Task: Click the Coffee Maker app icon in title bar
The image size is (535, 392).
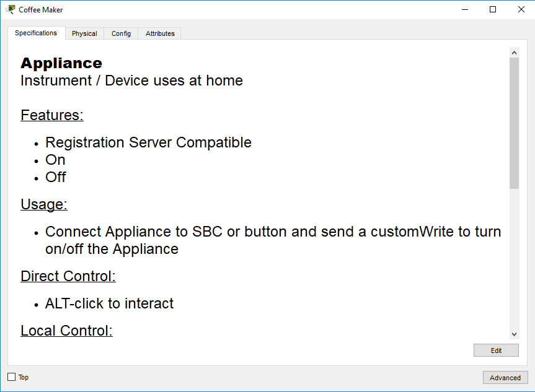Action: click(11, 9)
